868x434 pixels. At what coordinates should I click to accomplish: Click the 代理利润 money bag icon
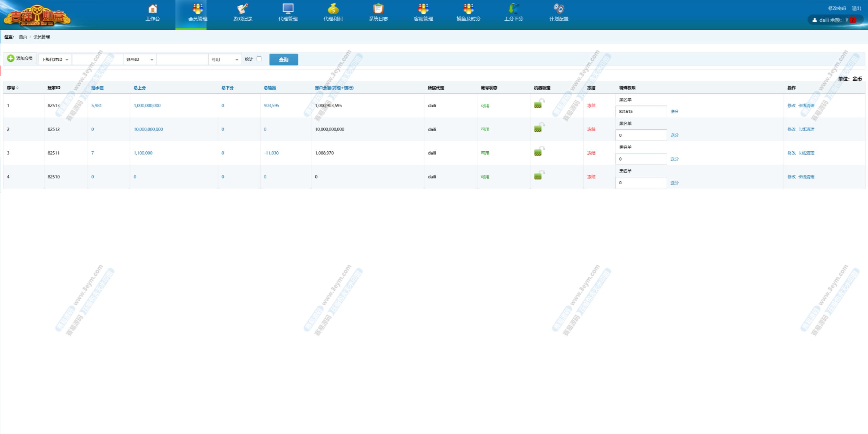[x=333, y=9]
